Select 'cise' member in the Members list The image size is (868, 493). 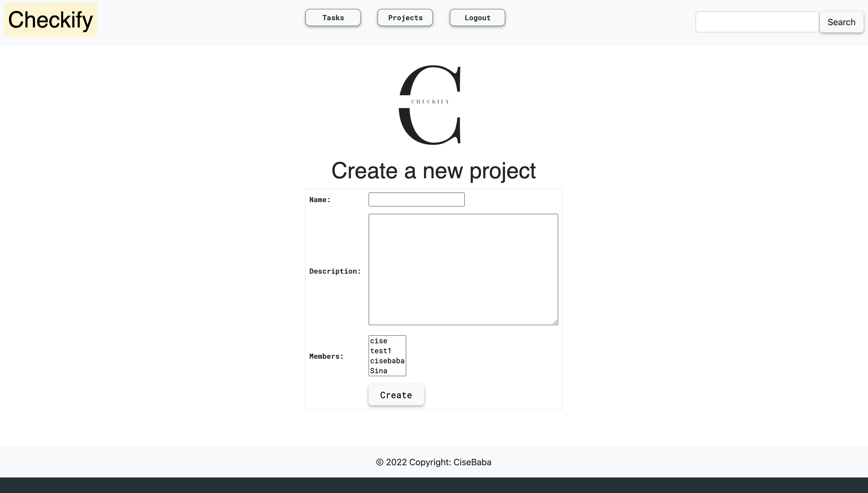coord(387,340)
